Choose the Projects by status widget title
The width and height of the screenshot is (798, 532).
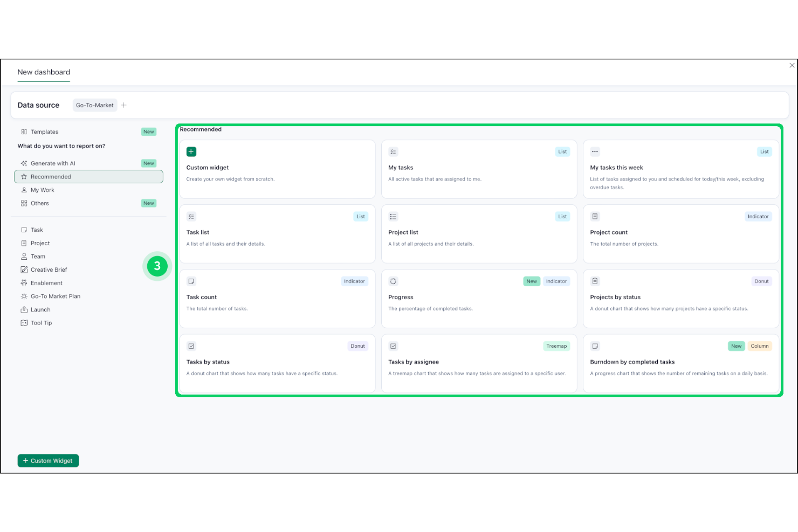pyautogui.click(x=615, y=297)
